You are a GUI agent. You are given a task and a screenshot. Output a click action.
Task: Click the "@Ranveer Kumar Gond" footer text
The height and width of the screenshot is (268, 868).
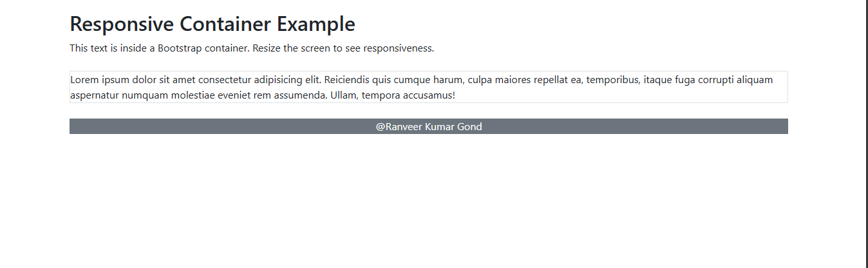(x=429, y=127)
